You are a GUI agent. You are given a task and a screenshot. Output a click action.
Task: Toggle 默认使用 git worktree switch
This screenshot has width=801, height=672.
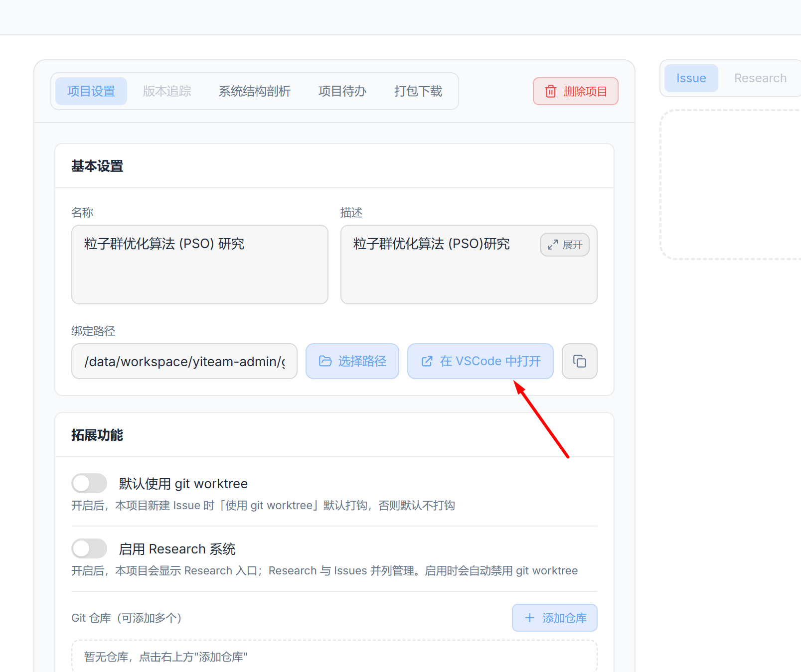[x=89, y=483]
